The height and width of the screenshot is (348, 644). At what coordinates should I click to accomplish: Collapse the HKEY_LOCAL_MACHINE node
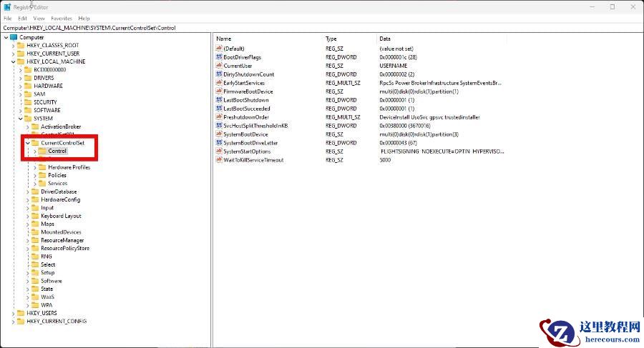(x=13, y=62)
